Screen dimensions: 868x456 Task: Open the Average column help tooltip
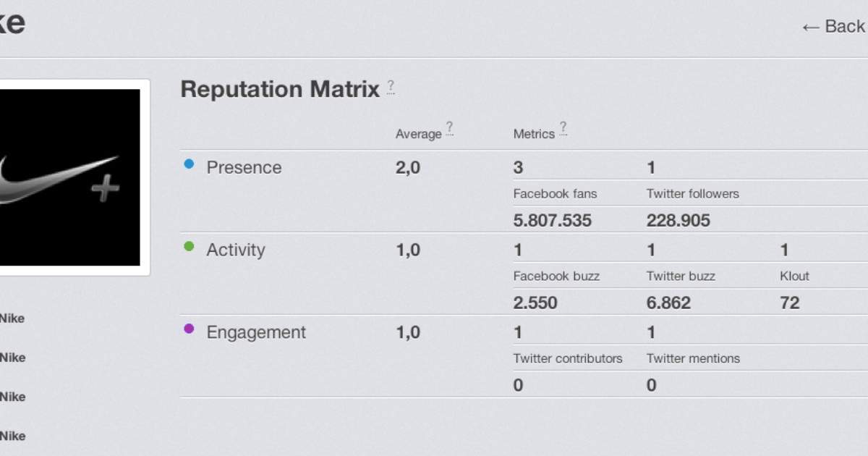(x=449, y=129)
